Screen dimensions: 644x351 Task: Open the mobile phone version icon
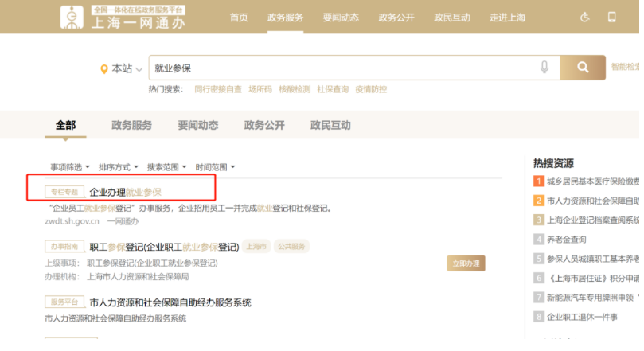tap(611, 17)
